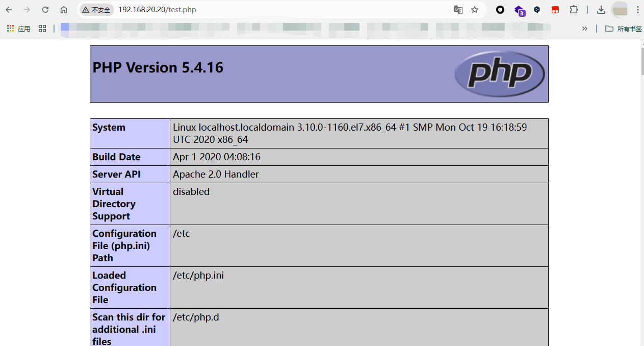Click the Server API label
This screenshot has height=346, width=644.
pyautogui.click(x=116, y=174)
